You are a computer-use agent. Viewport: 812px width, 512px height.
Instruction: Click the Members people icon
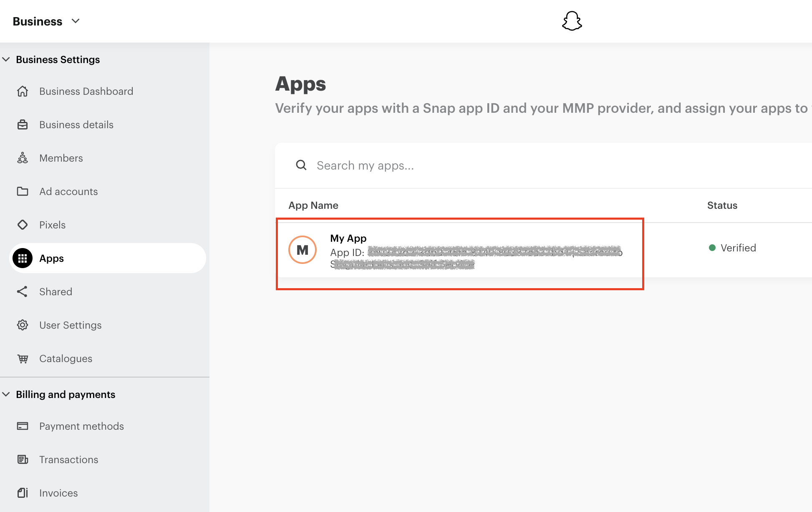(23, 158)
